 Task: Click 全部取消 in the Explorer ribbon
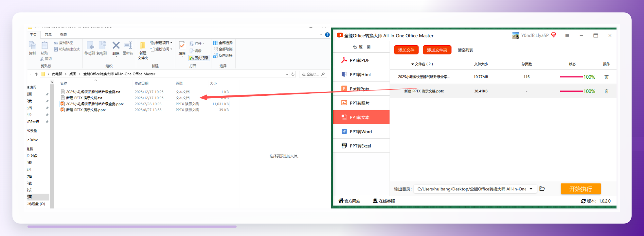click(x=223, y=49)
